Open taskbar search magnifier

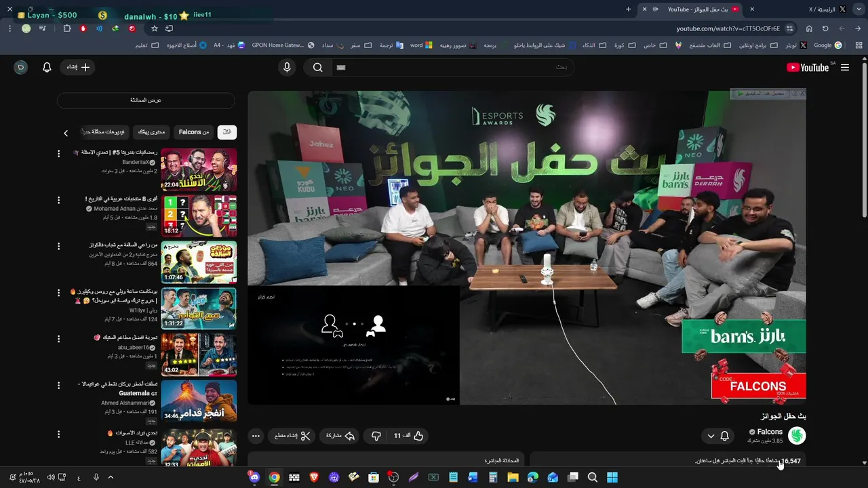[592, 477]
